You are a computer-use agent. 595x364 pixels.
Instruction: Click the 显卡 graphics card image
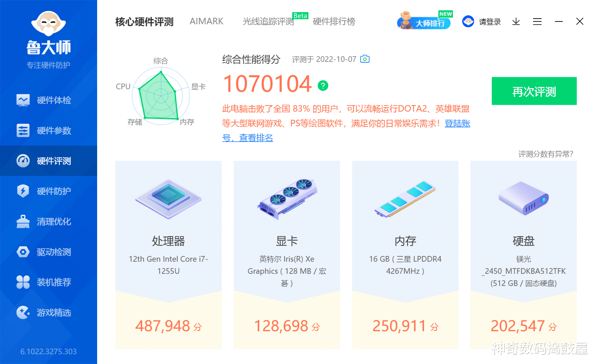[x=287, y=199]
